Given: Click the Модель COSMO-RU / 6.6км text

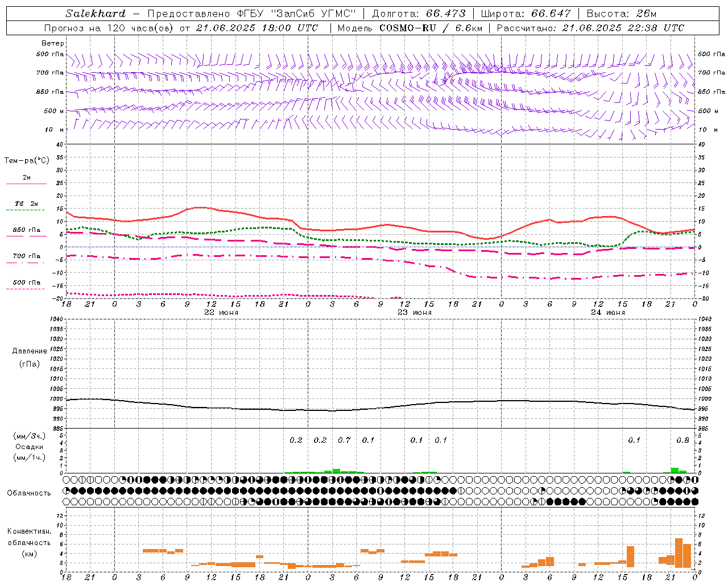Looking at the screenshot, I should (x=409, y=28).
